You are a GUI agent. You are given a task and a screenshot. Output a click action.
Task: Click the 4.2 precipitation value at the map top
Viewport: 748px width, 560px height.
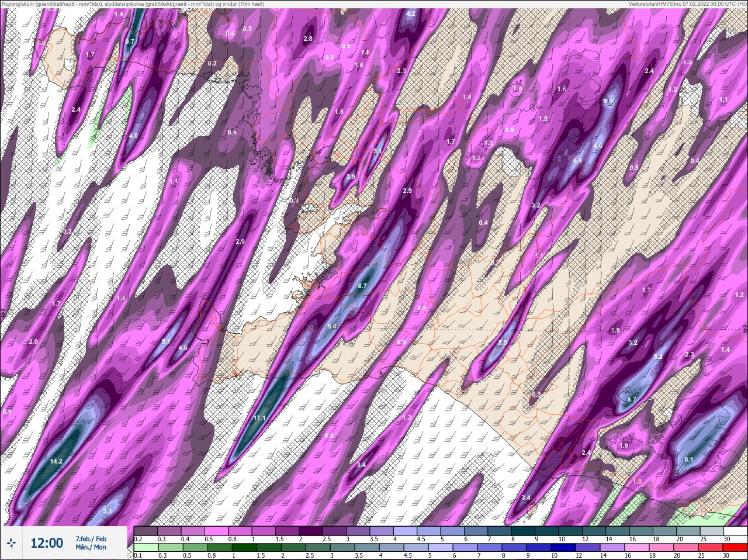(x=411, y=13)
